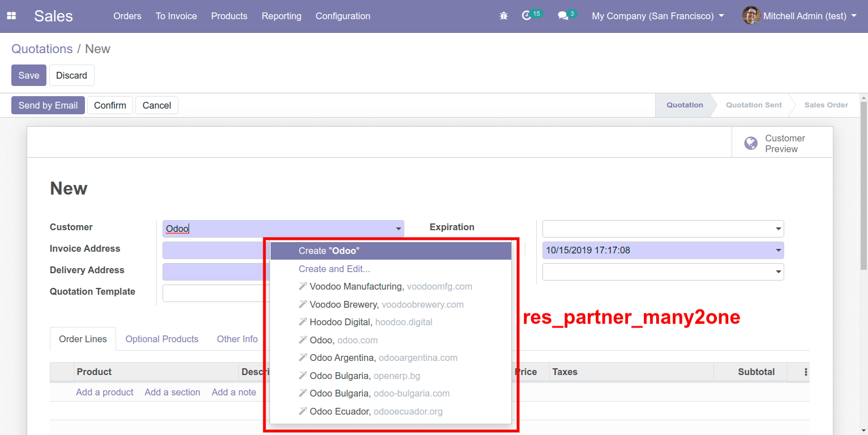Click Mitchell Admin avatar picture
The height and width of the screenshot is (435, 868).
[751, 16]
